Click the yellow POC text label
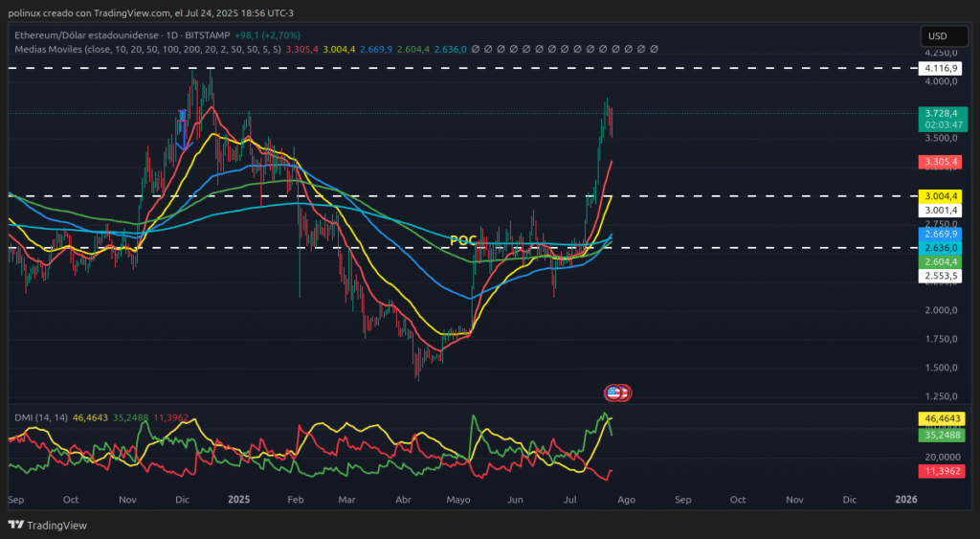The width and height of the screenshot is (980, 539). 463,239
